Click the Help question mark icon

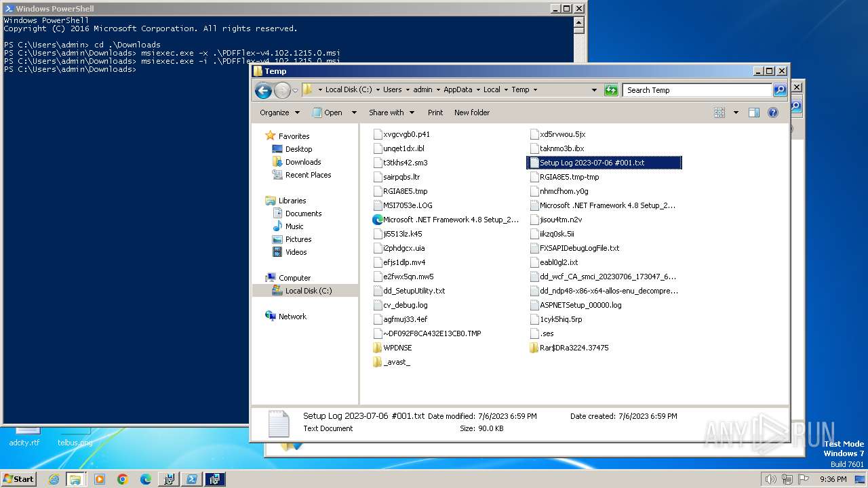[772, 113]
